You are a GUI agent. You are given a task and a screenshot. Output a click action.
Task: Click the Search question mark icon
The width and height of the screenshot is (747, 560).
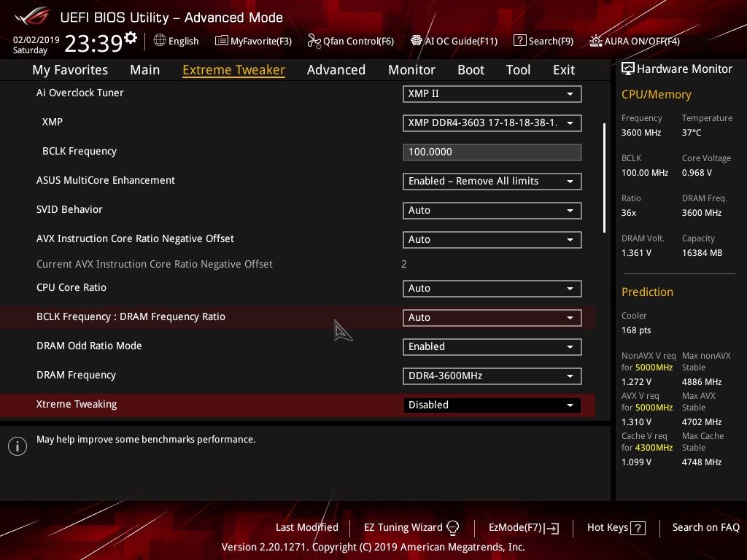[x=519, y=41]
